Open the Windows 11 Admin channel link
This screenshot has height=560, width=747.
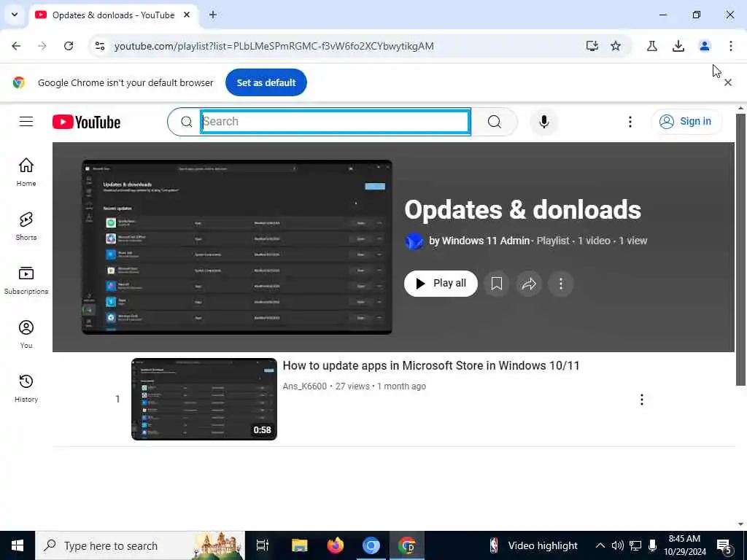coord(479,241)
